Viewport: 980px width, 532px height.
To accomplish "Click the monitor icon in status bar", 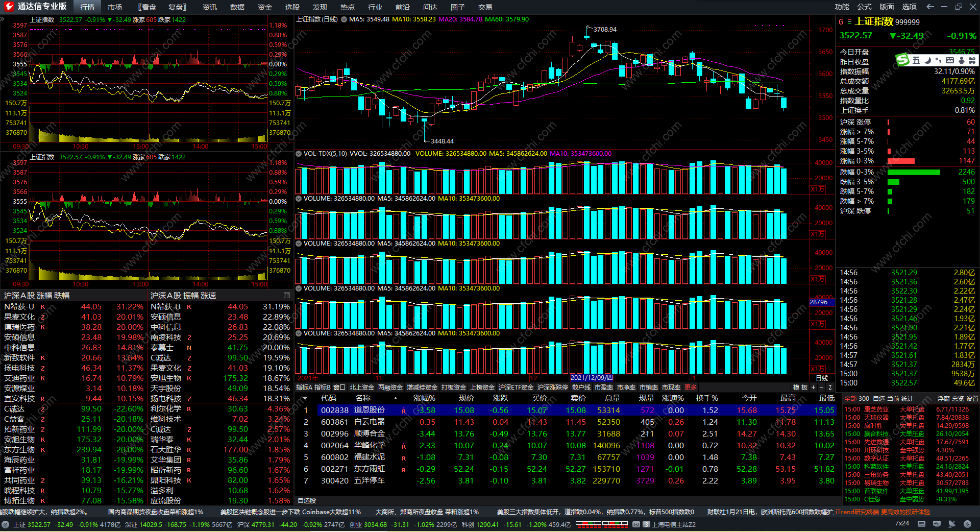I will 937,524.
